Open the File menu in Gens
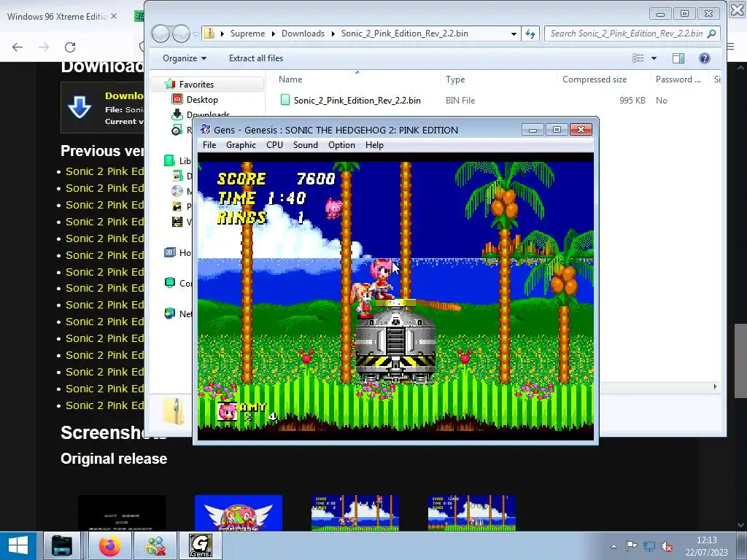The image size is (747, 560). coord(209,145)
